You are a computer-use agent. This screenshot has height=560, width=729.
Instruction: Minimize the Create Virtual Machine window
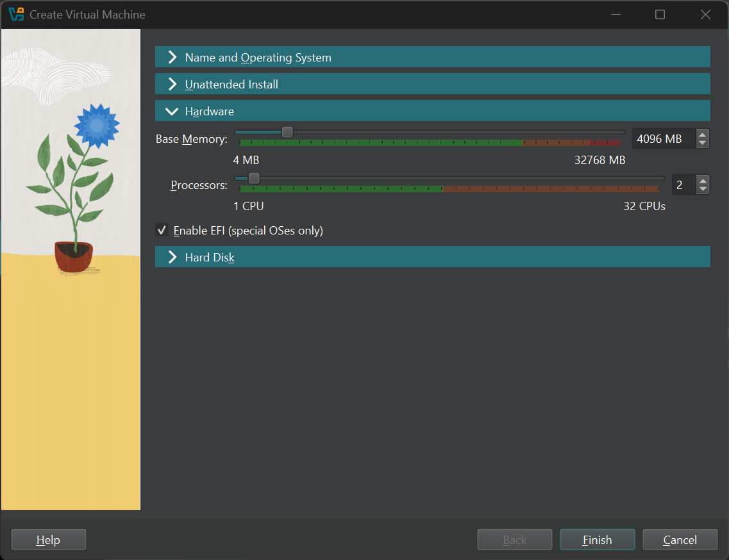click(616, 14)
